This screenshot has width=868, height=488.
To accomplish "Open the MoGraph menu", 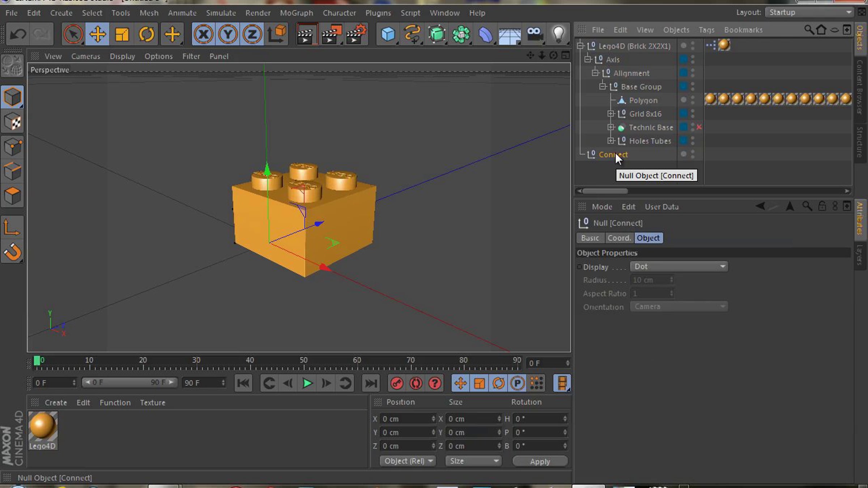I will (297, 13).
